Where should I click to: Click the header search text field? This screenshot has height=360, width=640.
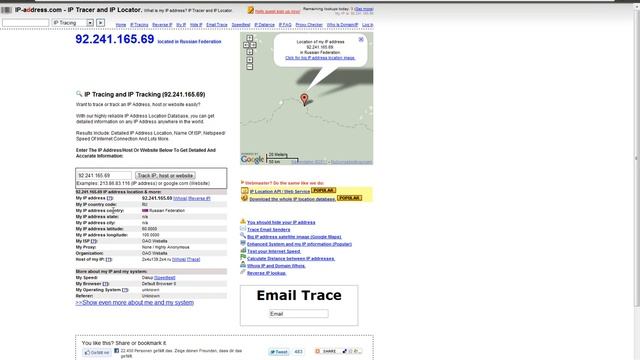tap(25, 23)
